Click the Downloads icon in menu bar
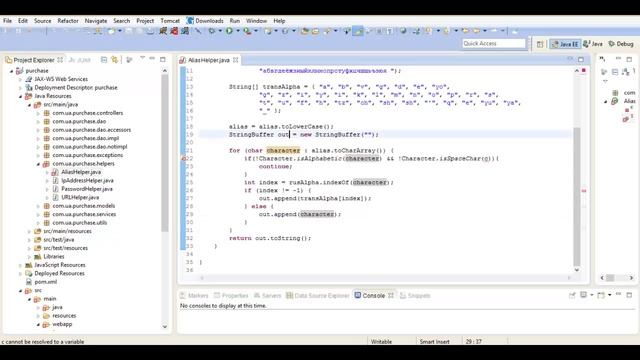 190,20
